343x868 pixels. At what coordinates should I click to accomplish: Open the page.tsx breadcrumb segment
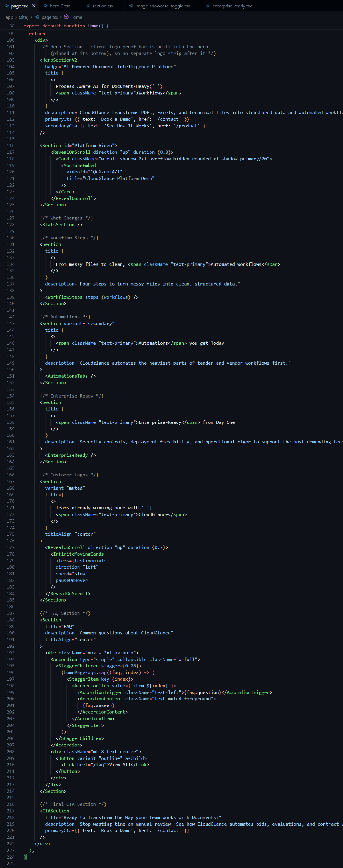coord(50,17)
